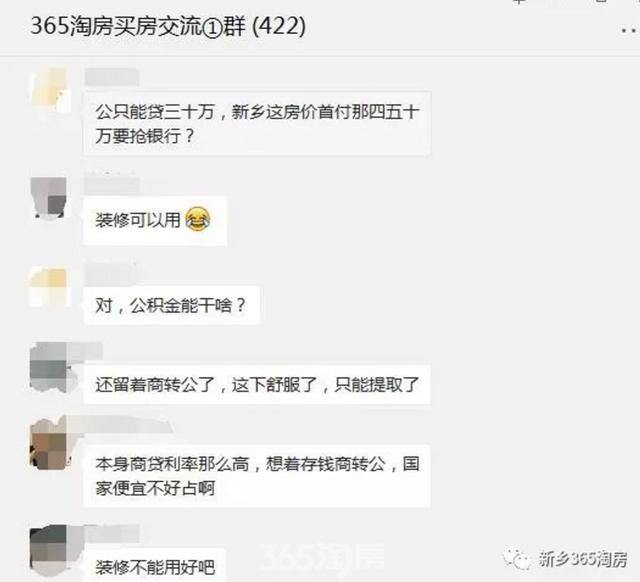
Task: Open avatar beside '还留着商转公了' message
Action: [x=49, y=367]
